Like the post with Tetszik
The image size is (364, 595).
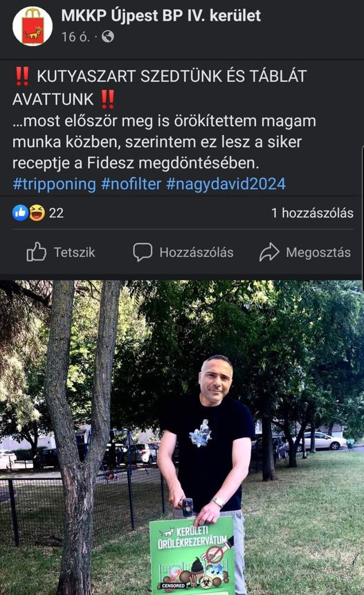[x=61, y=252]
